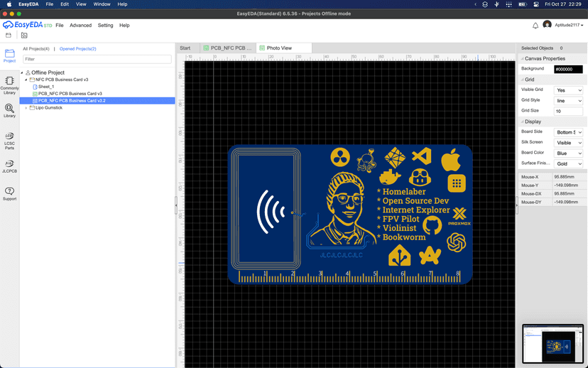Open the Board Color dropdown
This screenshot has height=368, width=588.
[x=568, y=153]
